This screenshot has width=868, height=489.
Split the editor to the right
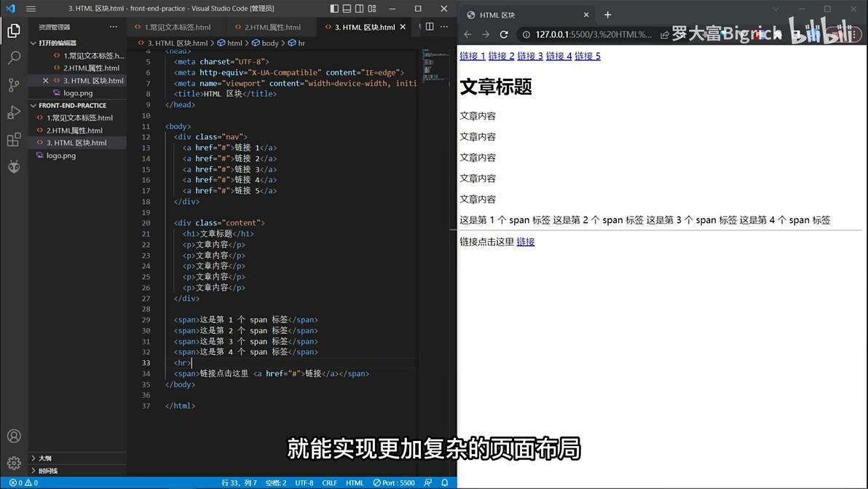tap(430, 26)
